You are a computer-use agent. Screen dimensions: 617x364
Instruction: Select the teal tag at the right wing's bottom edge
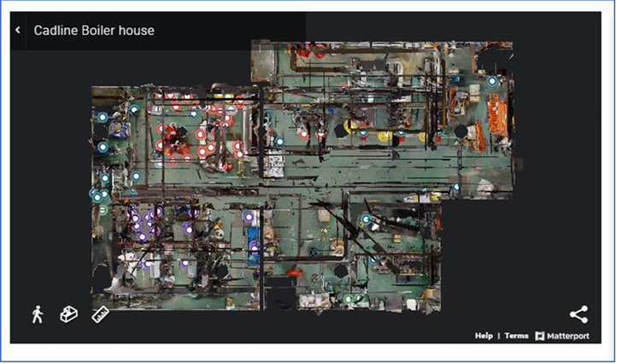pos(456,186)
